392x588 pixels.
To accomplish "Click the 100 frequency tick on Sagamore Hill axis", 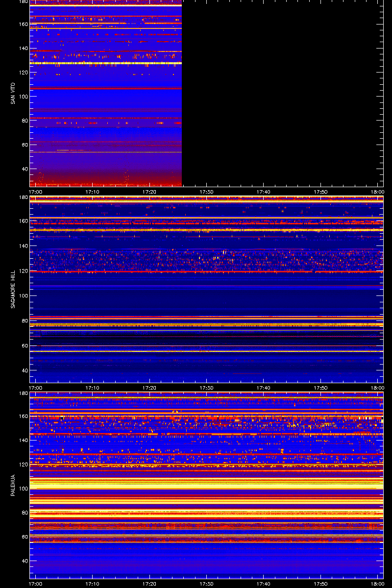I will (x=23, y=295).
